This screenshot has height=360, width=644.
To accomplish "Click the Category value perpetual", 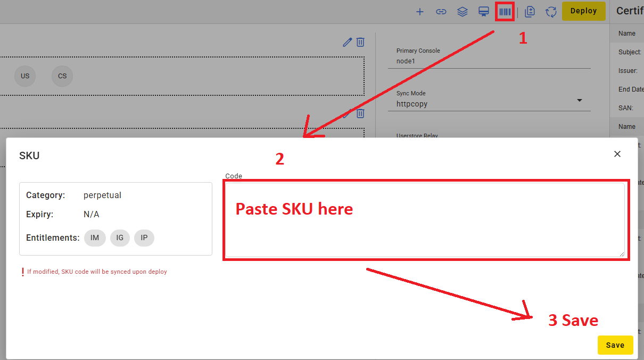I will click(102, 195).
